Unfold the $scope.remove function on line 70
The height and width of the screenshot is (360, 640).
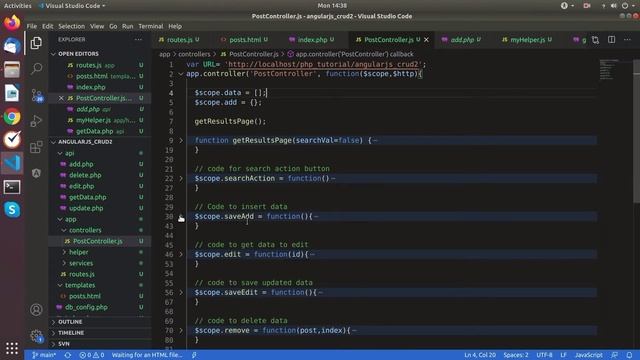(181, 330)
